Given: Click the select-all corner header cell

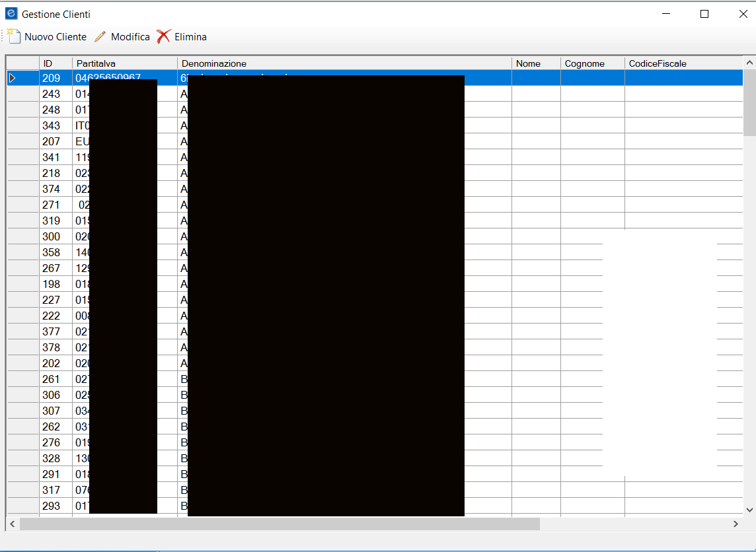Looking at the screenshot, I should [x=23, y=63].
